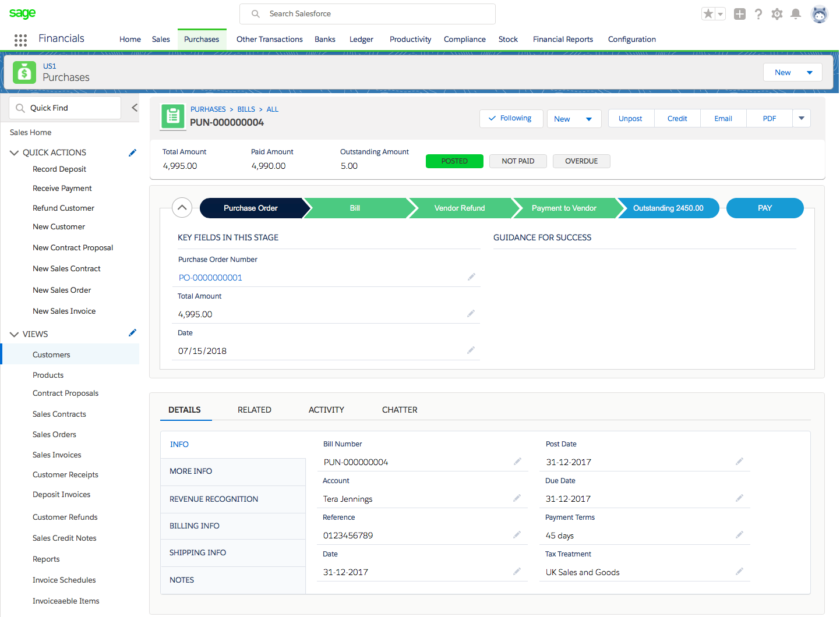Edit the Due Date field pencil
Screen dimensions: 840x617
point(739,498)
